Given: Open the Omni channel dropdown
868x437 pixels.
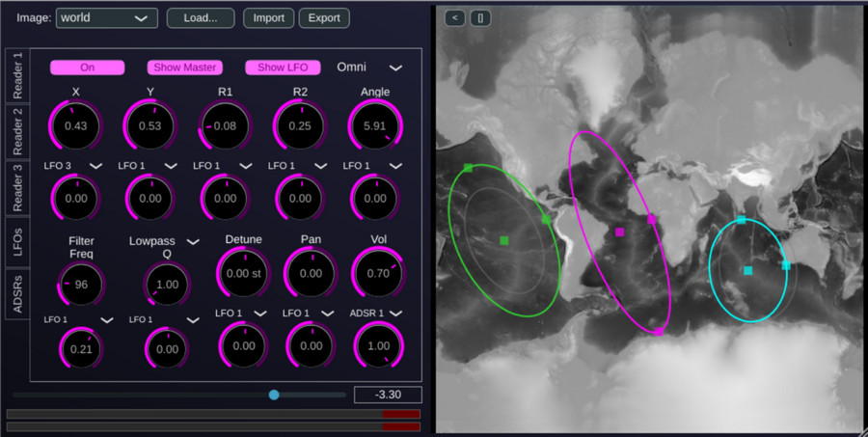Looking at the screenshot, I should pos(369,68).
